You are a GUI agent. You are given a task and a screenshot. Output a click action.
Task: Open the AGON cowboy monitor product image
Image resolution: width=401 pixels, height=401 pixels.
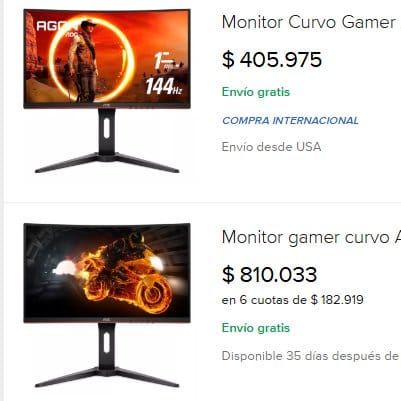[107, 91]
